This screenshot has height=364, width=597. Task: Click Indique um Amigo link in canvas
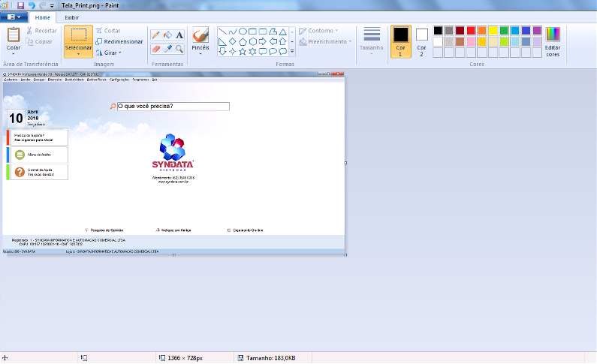(173, 230)
